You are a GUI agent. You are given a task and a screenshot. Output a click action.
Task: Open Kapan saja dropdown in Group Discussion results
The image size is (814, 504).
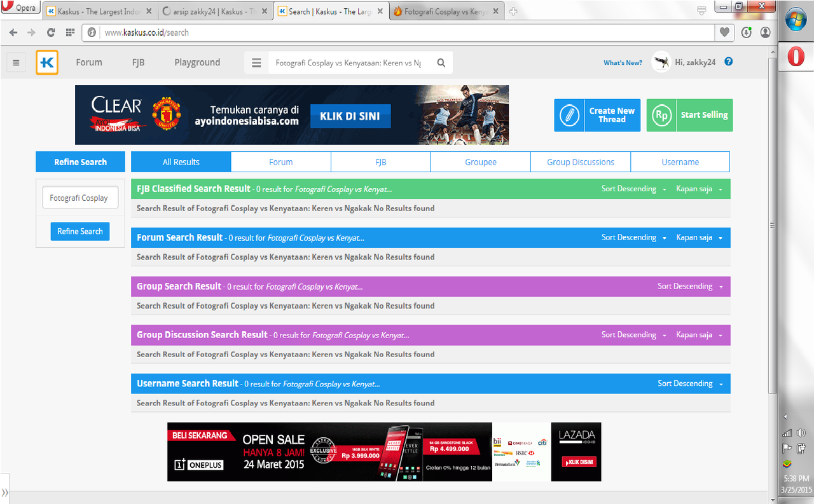(x=699, y=335)
